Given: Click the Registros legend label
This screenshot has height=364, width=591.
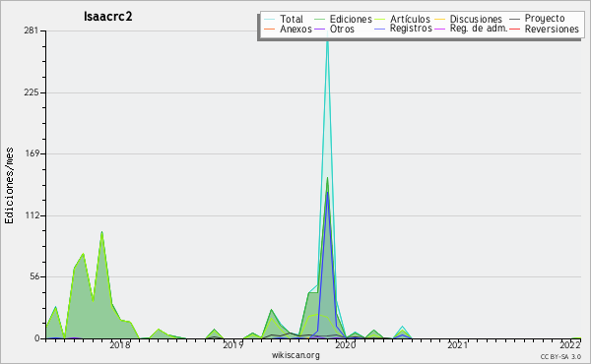Looking at the screenshot, I should pyautogui.click(x=411, y=29).
